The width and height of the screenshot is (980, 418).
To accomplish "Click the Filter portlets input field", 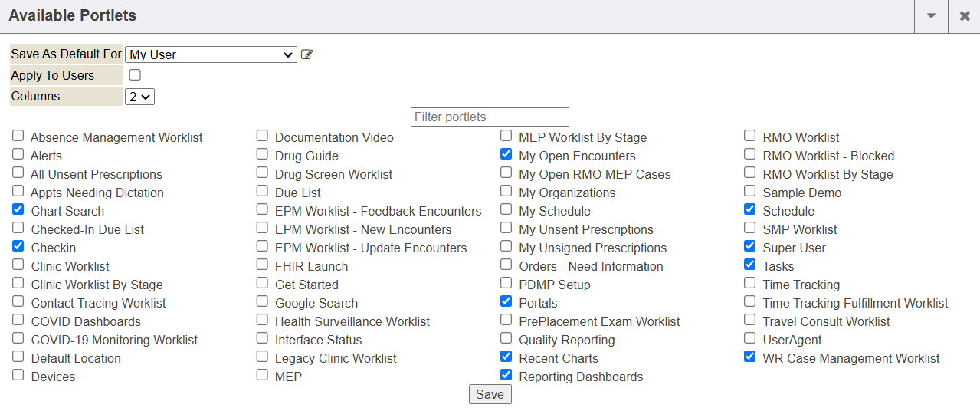I will point(490,117).
